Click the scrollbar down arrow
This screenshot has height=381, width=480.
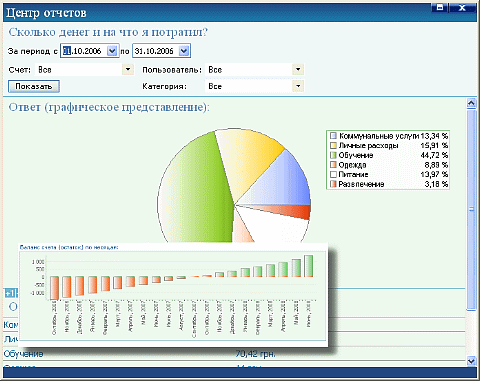coord(471,360)
